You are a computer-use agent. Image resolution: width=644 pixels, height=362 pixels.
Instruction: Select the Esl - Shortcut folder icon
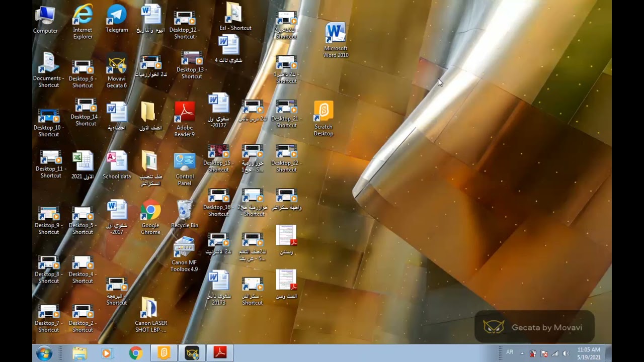tap(235, 17)
